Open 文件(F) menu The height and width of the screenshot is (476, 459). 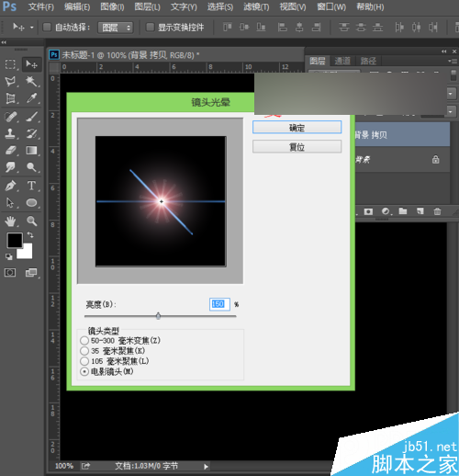pyautogui.click(x=41, y=7)
